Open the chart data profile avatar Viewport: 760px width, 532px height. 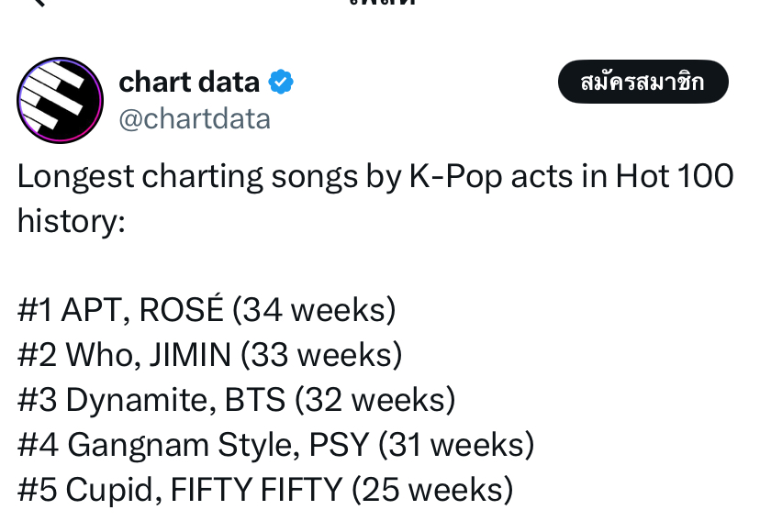click(60, 100)
